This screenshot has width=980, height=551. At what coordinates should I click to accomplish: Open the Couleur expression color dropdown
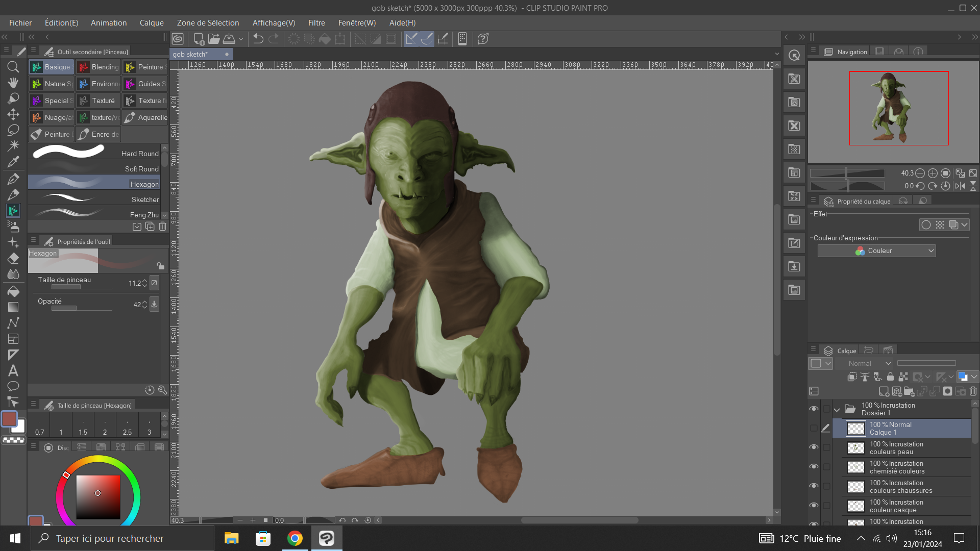(x=876, y=251)
